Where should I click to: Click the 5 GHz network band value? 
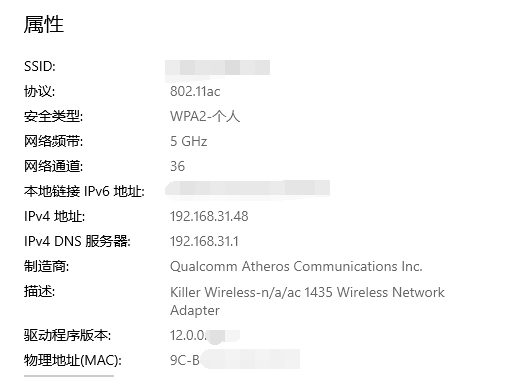click(189, 141)
